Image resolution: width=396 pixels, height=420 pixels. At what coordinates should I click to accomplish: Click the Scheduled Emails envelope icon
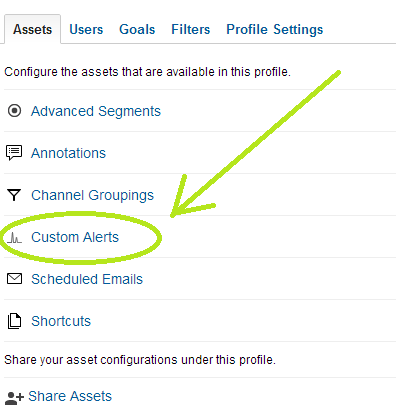coord(14,279)
